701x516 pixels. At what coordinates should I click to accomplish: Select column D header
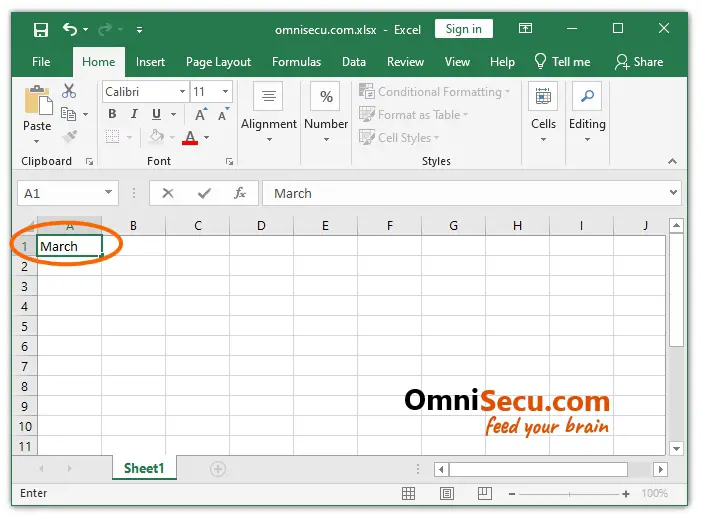tap(262, 226)
